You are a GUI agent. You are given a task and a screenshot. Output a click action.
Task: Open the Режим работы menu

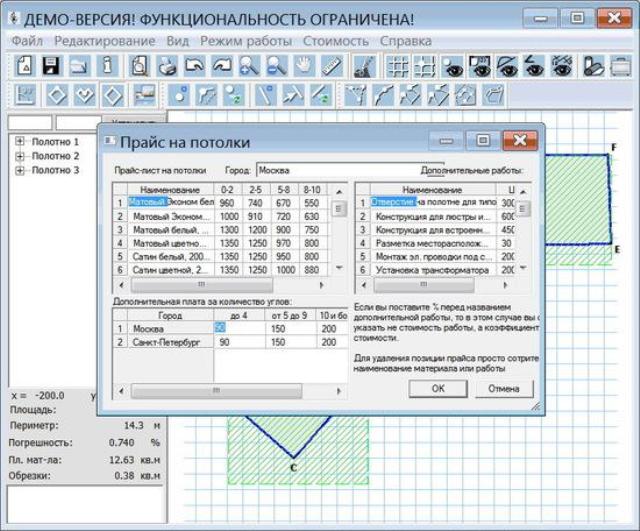pyautogui.click(x=246, y=41)
